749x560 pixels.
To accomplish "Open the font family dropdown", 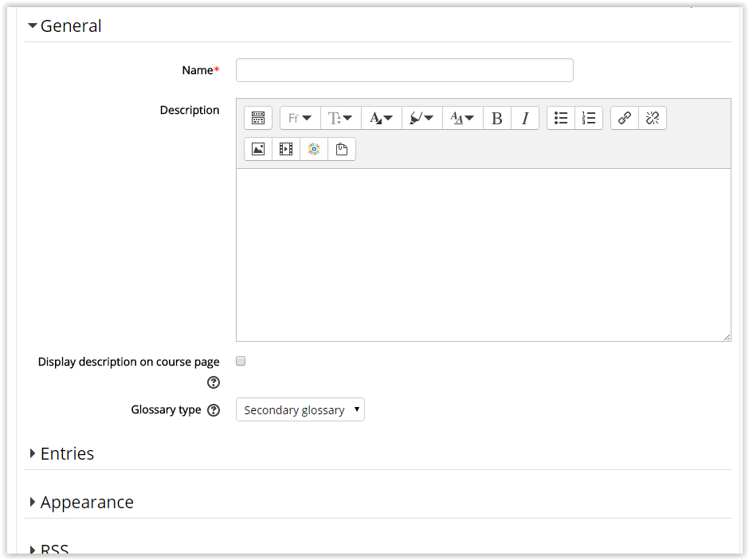I will (x=300, y=118).
